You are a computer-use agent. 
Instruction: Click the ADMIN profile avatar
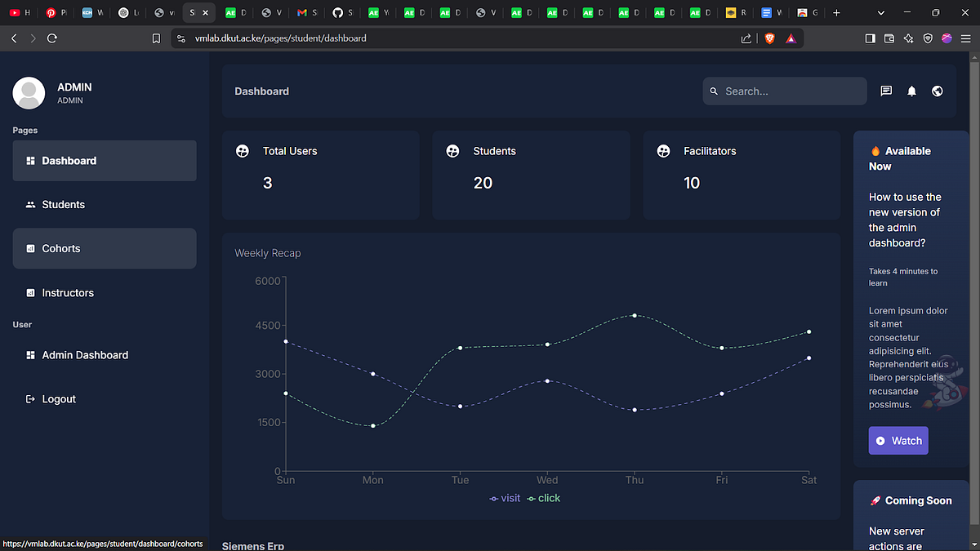tap(29, 93)
